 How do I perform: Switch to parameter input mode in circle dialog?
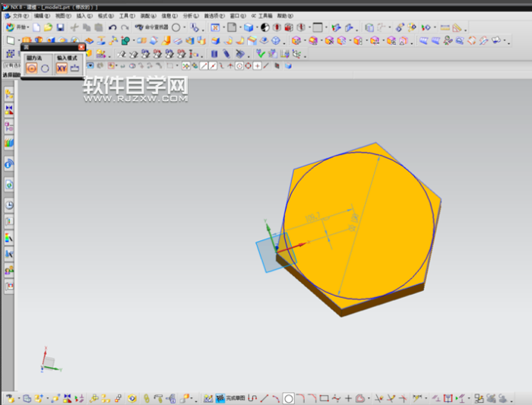(x=74, y=68)
